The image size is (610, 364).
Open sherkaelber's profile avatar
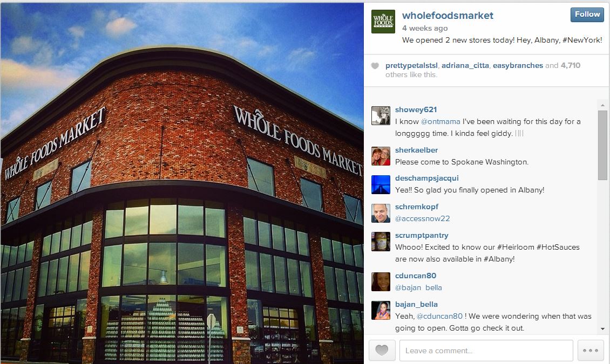coord(381,156)
